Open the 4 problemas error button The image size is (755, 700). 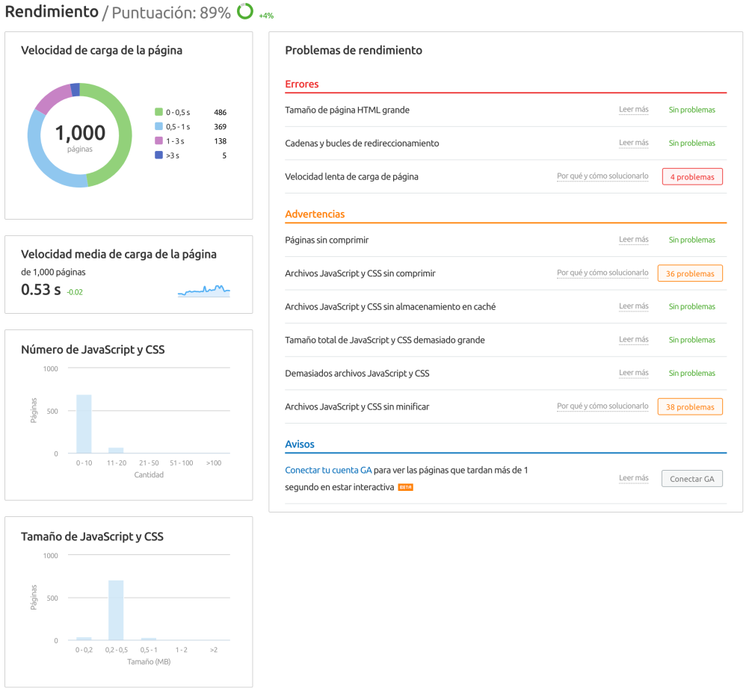coord(692,176)
